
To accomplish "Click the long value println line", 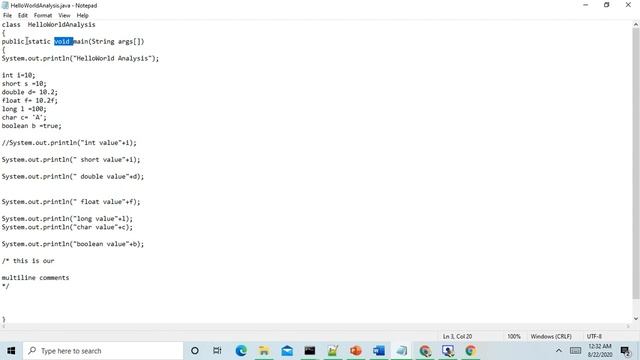I will tap(67, 219).
